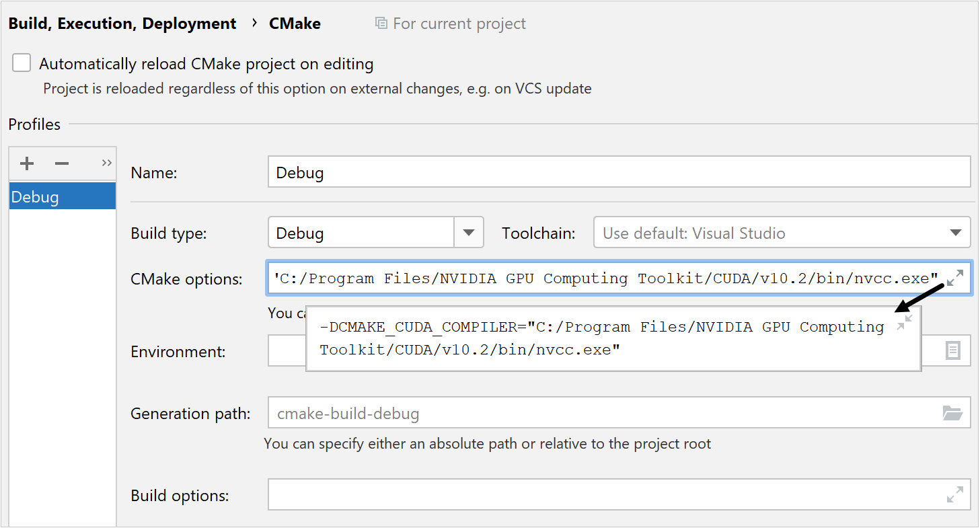Open the CMake breadcrumb page
The height and width of the screenshot is (528, 980).
295,23
